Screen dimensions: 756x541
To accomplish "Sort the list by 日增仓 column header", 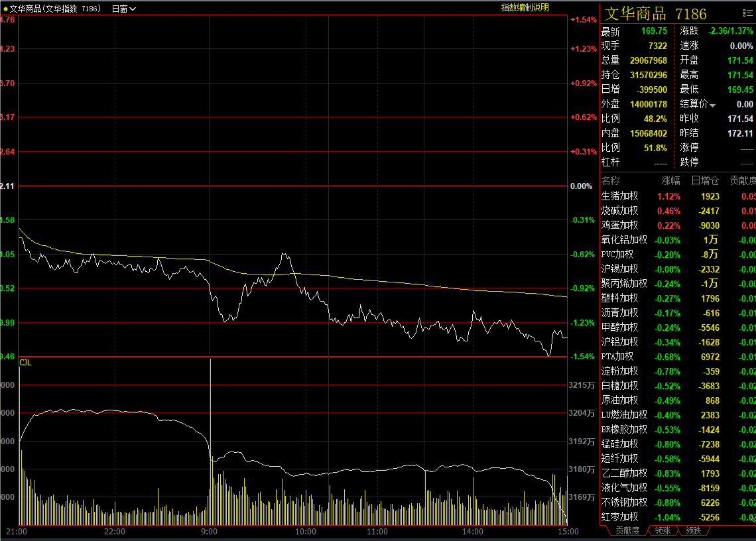I will coord(705,181).
